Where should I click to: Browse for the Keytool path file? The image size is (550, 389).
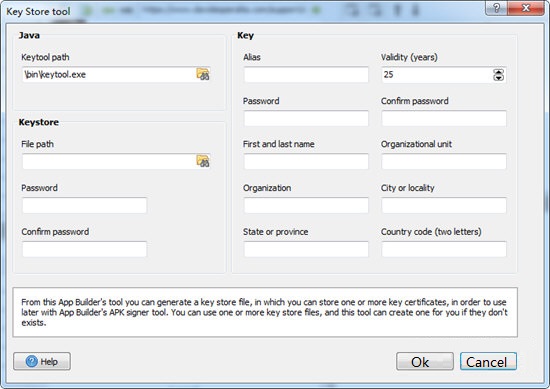[x=203, y=74]
